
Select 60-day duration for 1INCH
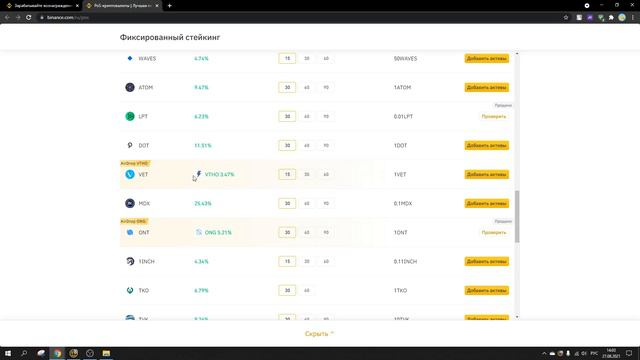pos(326,261)
